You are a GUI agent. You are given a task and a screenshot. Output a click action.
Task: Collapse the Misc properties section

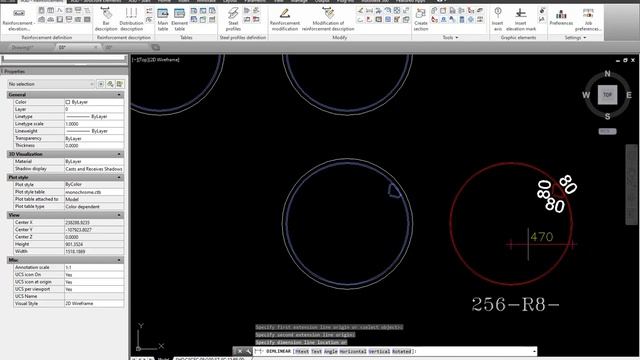click(x=119, y=260)
